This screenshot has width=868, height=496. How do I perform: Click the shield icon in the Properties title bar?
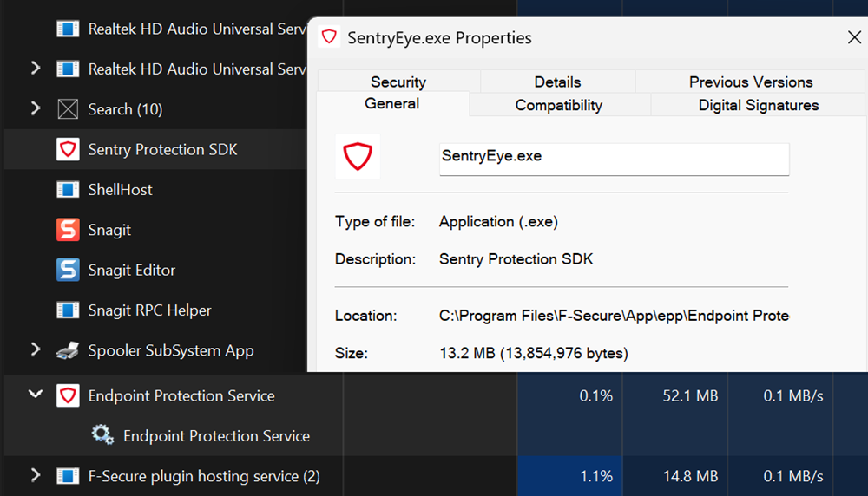click(x=329, y=37)
